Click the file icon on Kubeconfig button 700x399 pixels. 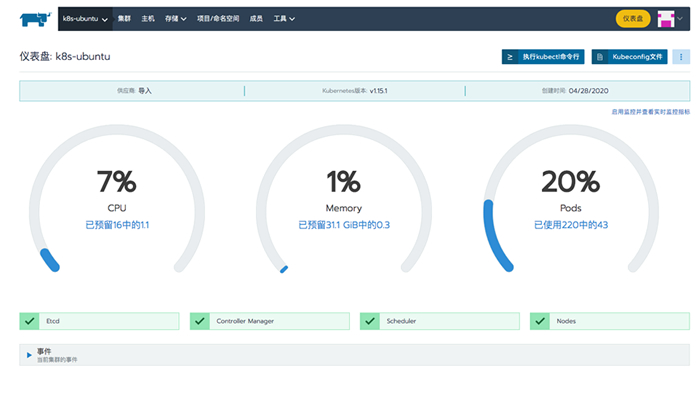tap(600, 57)
